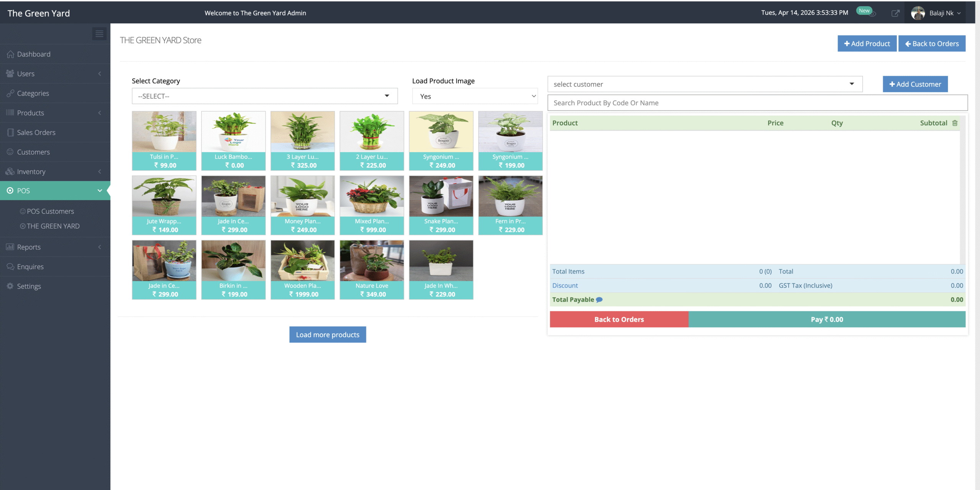Click the comment bubble next to Total Payable
This screenshot has height=490, width=980.
[599, 300]
